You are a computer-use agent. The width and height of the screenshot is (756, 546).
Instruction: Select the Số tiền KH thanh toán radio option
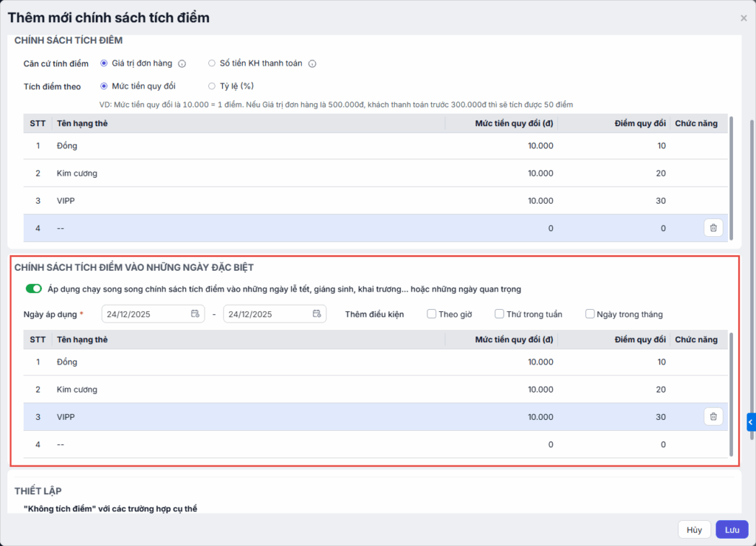click(x=212, y=63)
